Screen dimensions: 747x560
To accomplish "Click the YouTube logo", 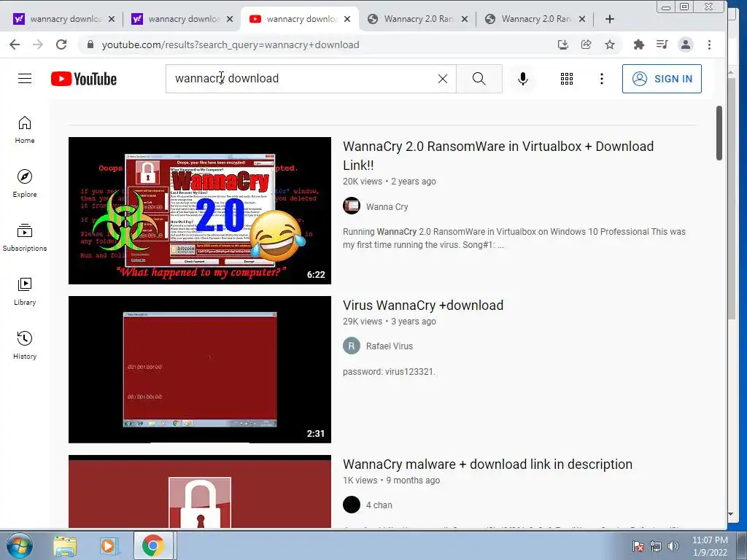I will 84,79.
